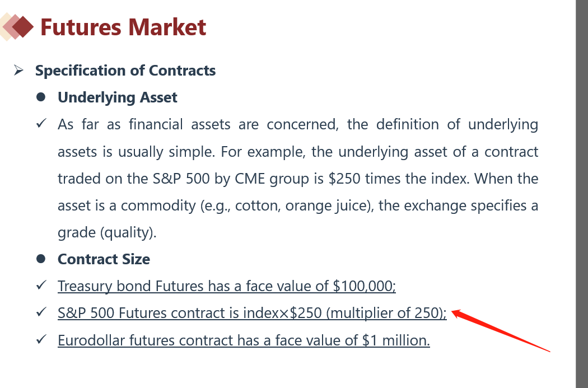Click the Specification of Contracts heading
The height and width of the screenshot is (388, 588).
click(x=125, y=71)
